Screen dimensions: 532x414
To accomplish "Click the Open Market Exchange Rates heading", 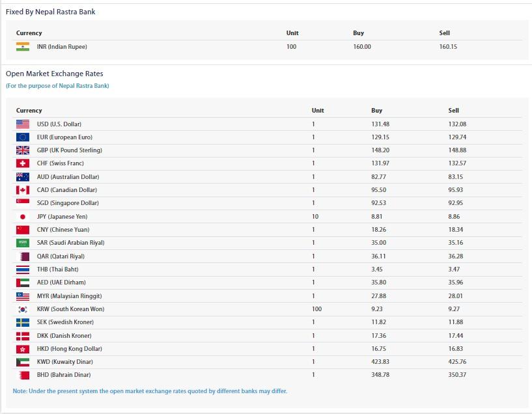I will (x=55, y=74).
